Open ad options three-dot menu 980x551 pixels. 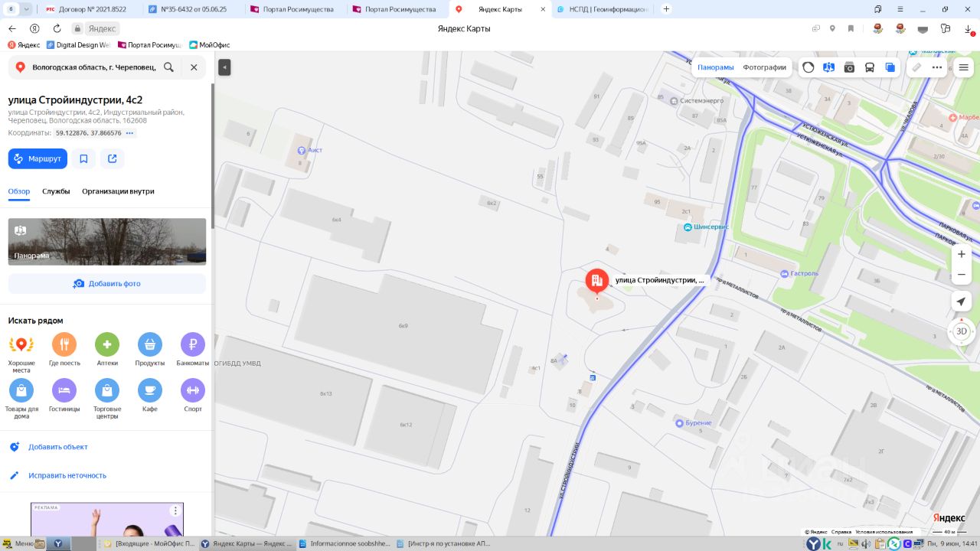[x=175, y=510]
